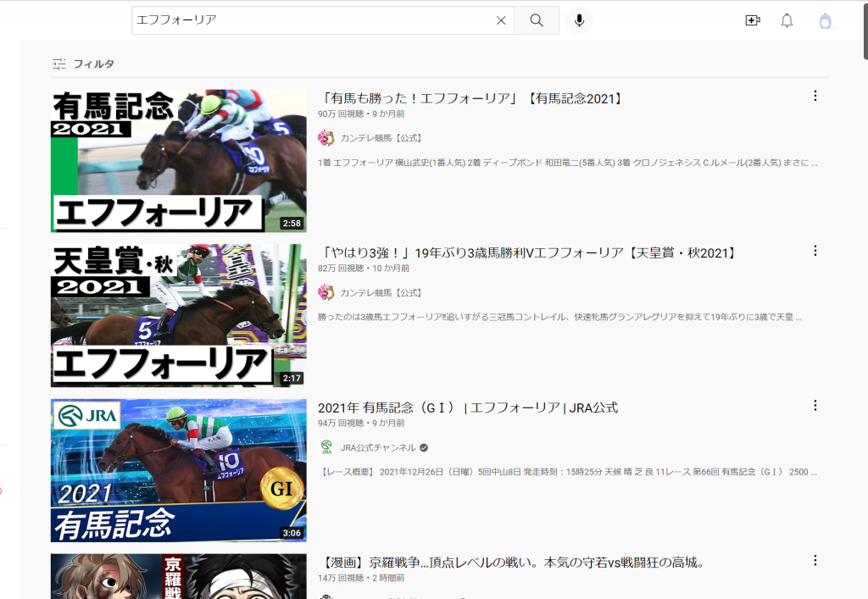Click カンテレ競馬 avatar on second result

(326, 293)
